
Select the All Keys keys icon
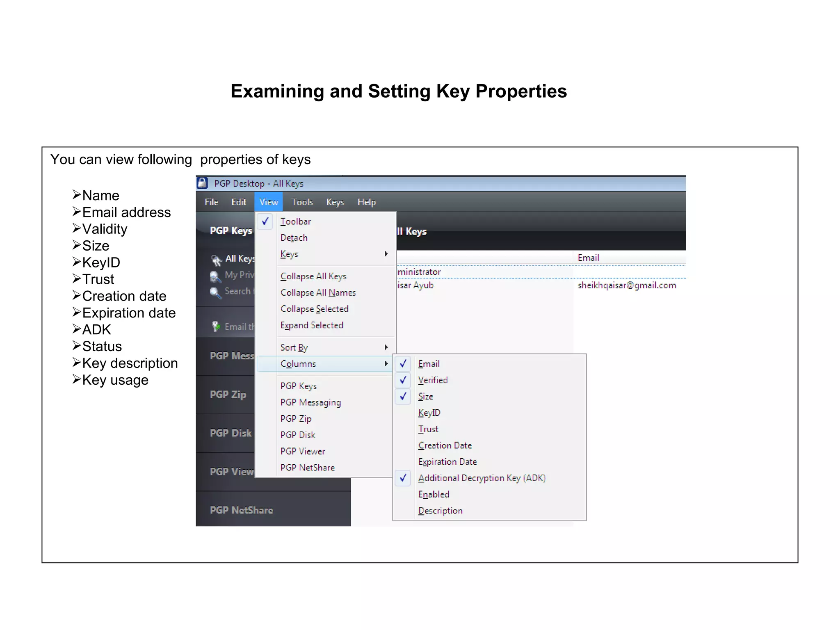click(216, 260)
